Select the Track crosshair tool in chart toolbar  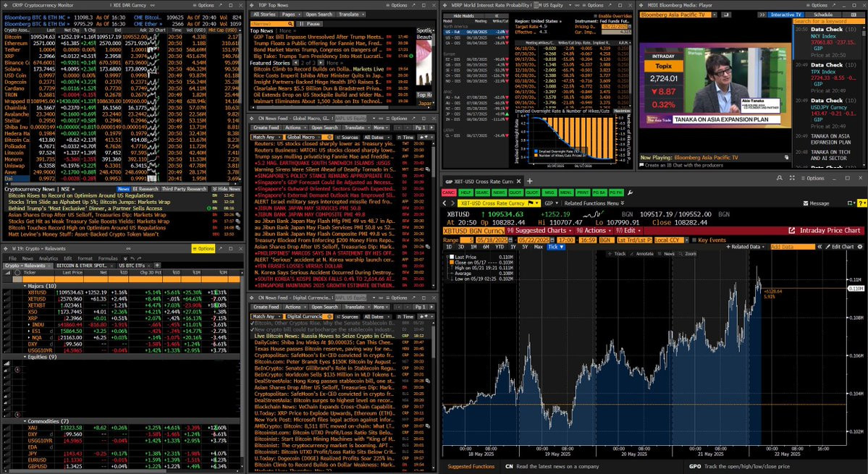[x=617, y=254]
